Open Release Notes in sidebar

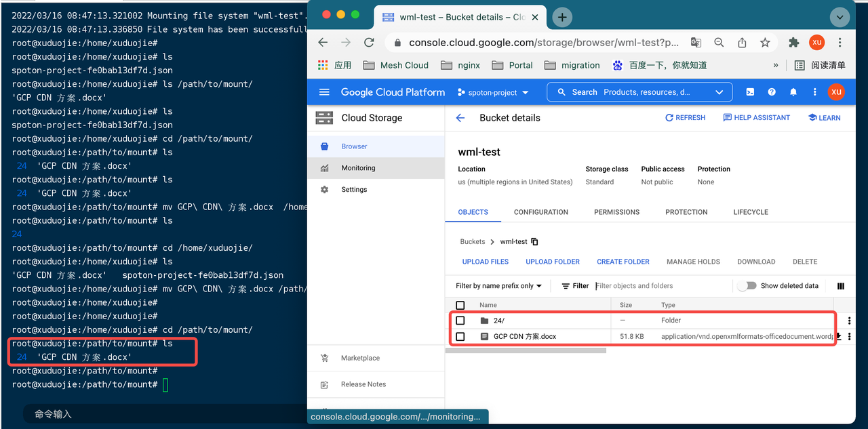(x=376, y=384)
